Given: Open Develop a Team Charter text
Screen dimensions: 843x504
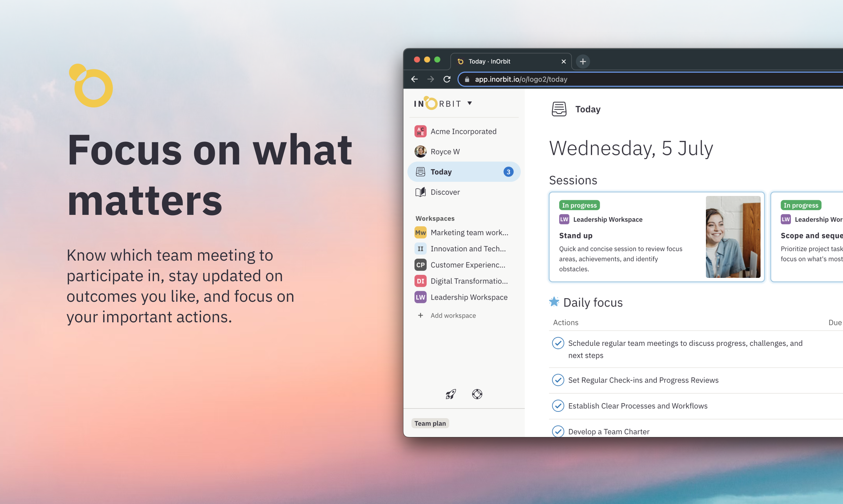Looking at the screenshot, I should 609,432.
